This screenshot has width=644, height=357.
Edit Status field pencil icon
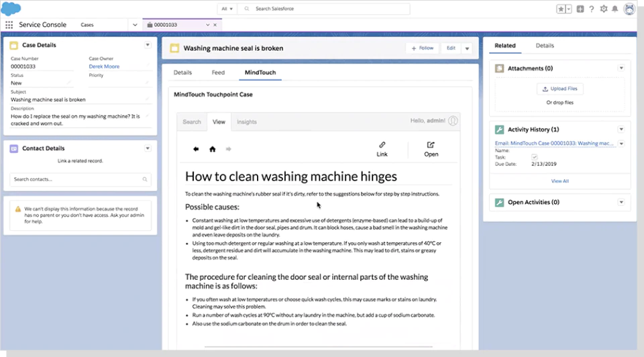(x=69, y=83)
